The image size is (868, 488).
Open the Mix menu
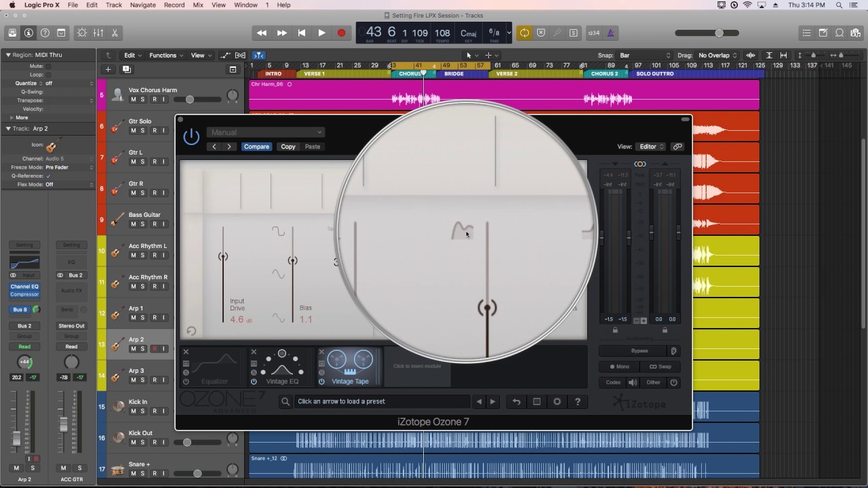198,5
